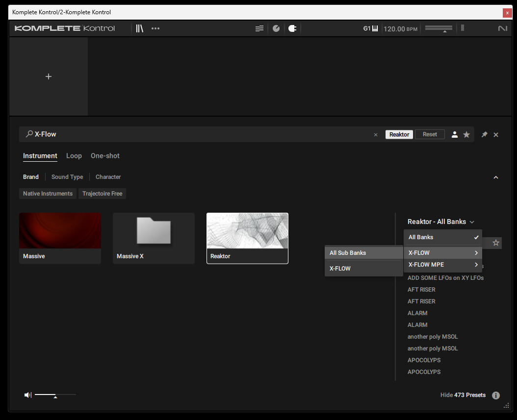Click the search magnifier icon
The width and height of the screenshot is (517, 420).
29,134
